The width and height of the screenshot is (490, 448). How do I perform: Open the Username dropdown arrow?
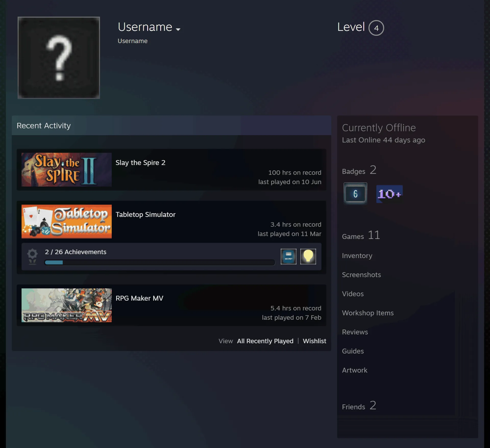click(178, 29)
